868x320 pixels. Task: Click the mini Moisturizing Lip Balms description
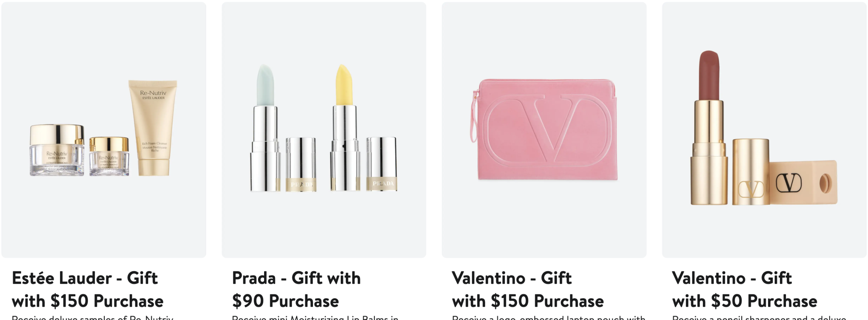click(315, 318)
